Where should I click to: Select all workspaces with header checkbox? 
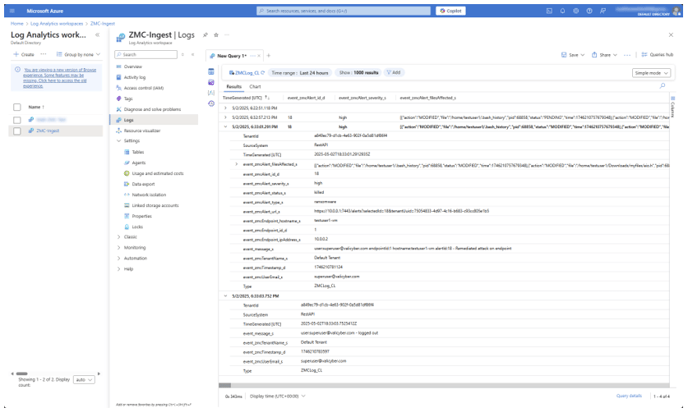[x=17, y=107]
